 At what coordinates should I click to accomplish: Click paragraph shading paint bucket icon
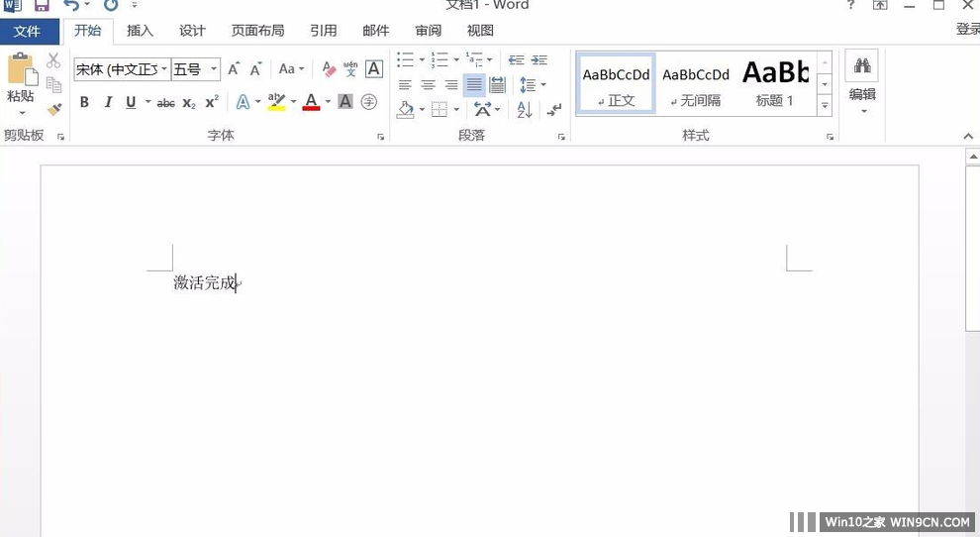tap(406, 110)
